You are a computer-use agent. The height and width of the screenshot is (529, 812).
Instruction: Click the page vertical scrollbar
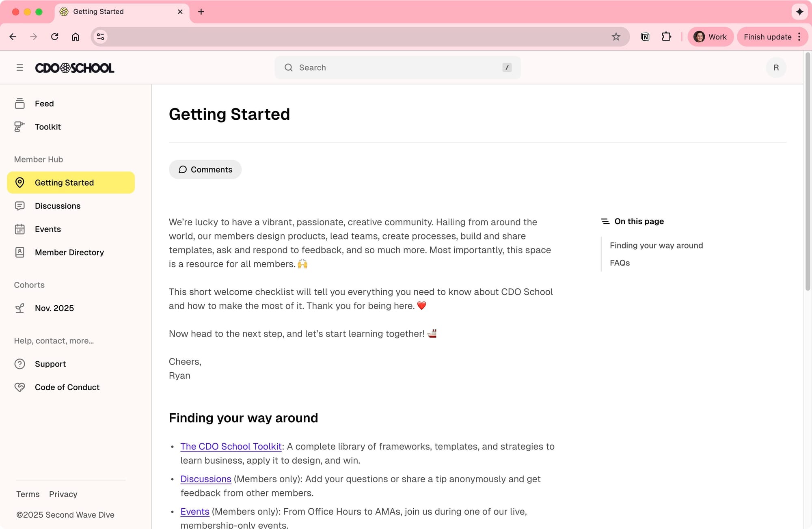(x=808, y=171)
